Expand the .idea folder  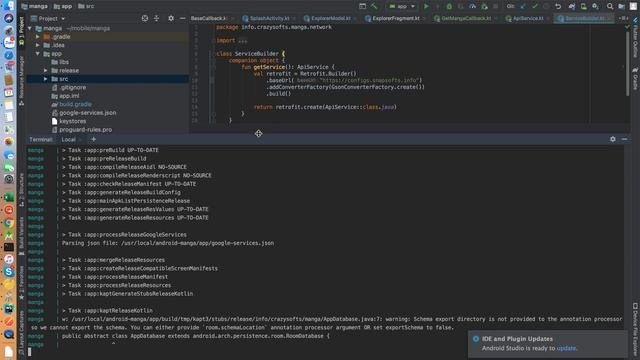point(38,45)
